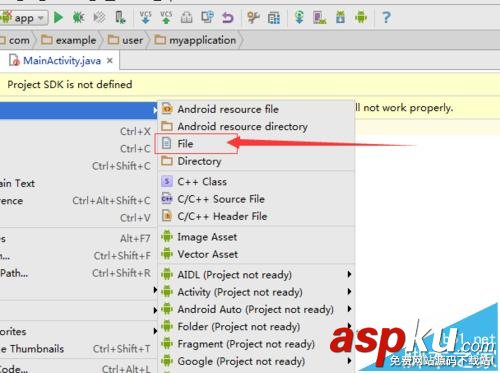Choose the context menu item with Ctrl+V
This screenshot has height=373, width=500.
(x=78, y=218)
